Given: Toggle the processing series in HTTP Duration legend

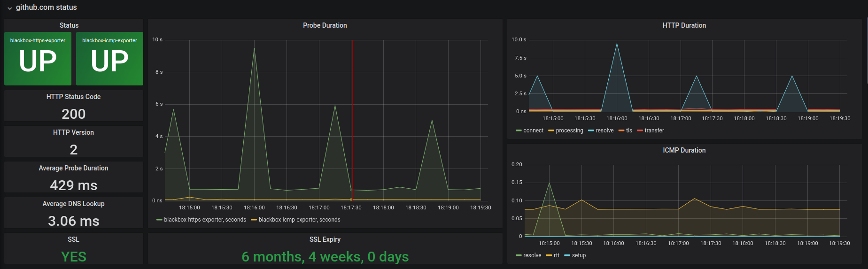Looking at the screenshot, I should click(569, 131).
